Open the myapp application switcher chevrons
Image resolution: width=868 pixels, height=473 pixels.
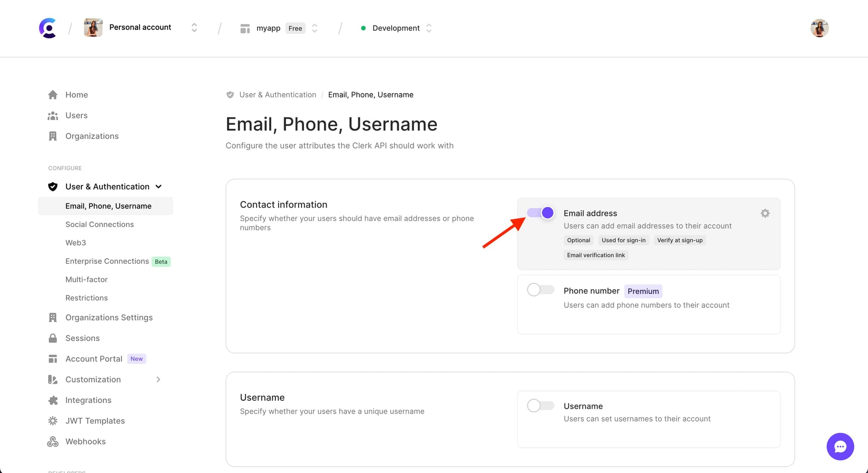pos(314,28)
